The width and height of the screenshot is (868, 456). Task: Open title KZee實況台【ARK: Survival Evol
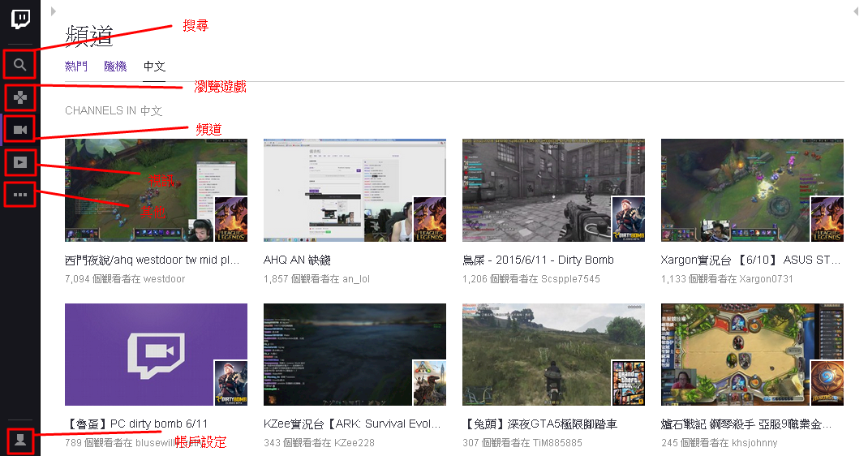pos(352,424)
